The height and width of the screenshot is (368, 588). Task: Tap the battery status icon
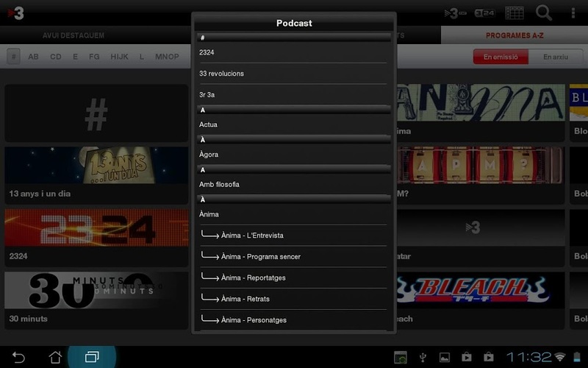577,357
